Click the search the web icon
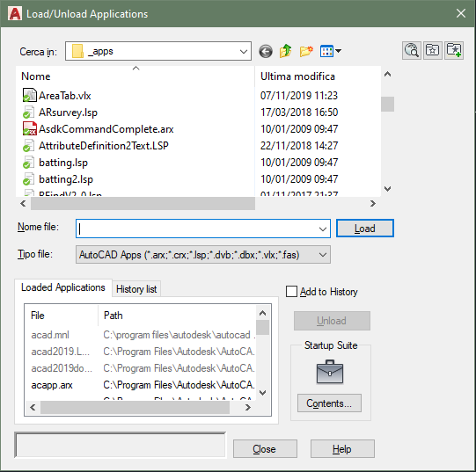This screenshot has width=476, height=472. (412, 50)
